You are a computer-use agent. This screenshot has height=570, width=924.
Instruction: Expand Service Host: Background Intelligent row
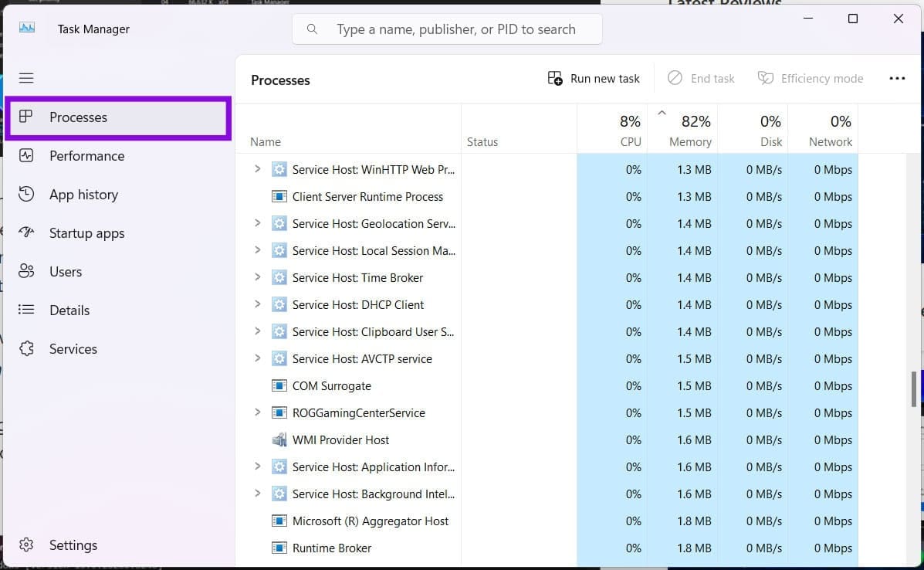click(x=258, y=494)
